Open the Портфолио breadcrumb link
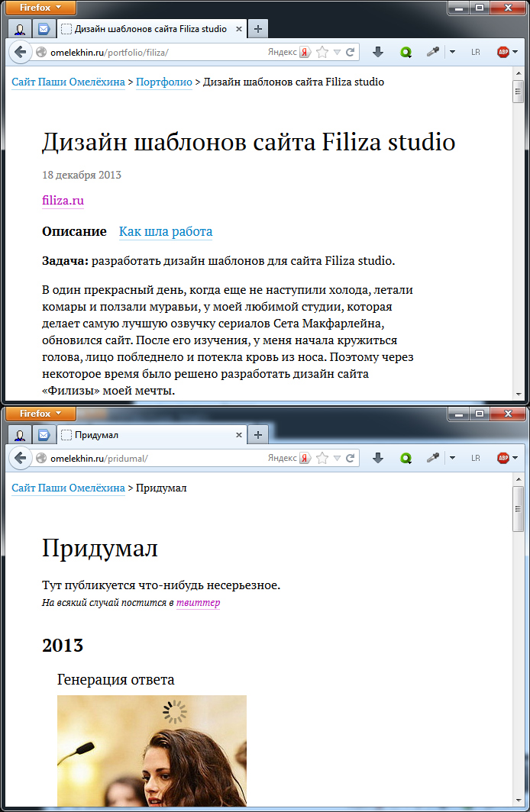Viewport: 530px width, 812px height. pos(164,82)
